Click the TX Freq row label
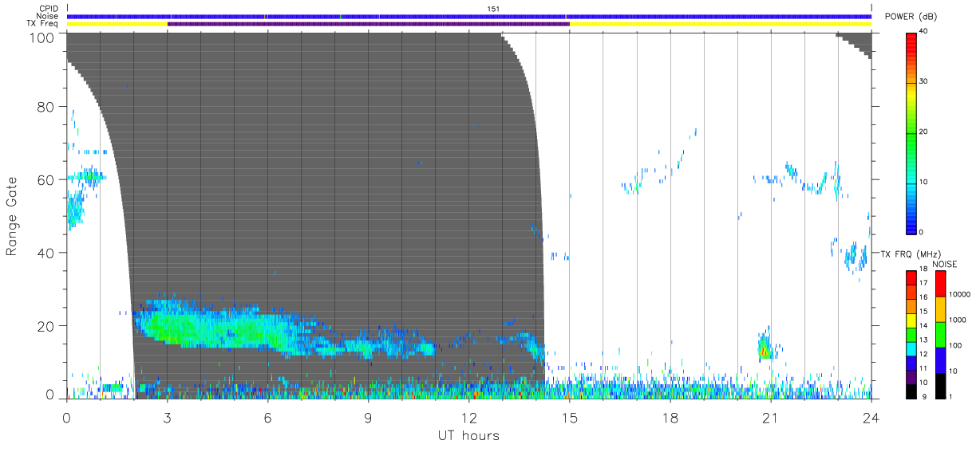 pyautogui.click(x=42, y=24)
